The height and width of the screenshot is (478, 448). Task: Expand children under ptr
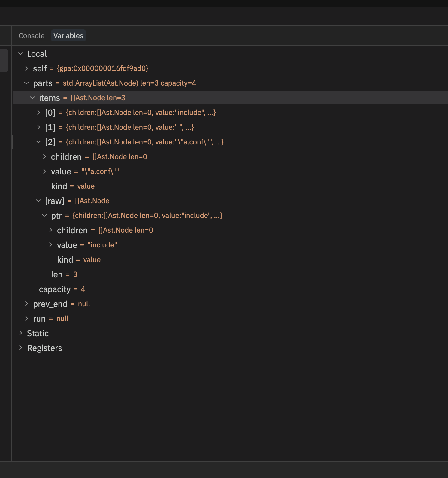click(50, 230)
